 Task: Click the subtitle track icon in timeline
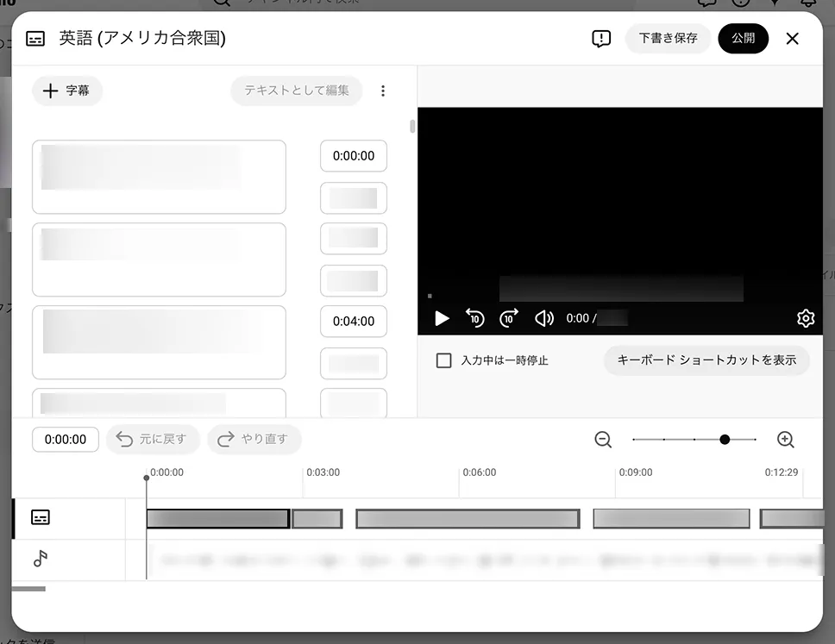pos(41,517)
